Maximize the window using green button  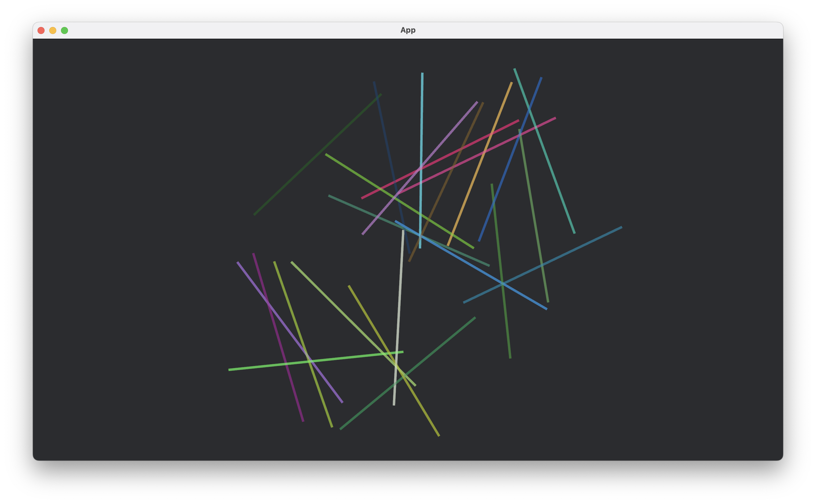pos(64,30)
